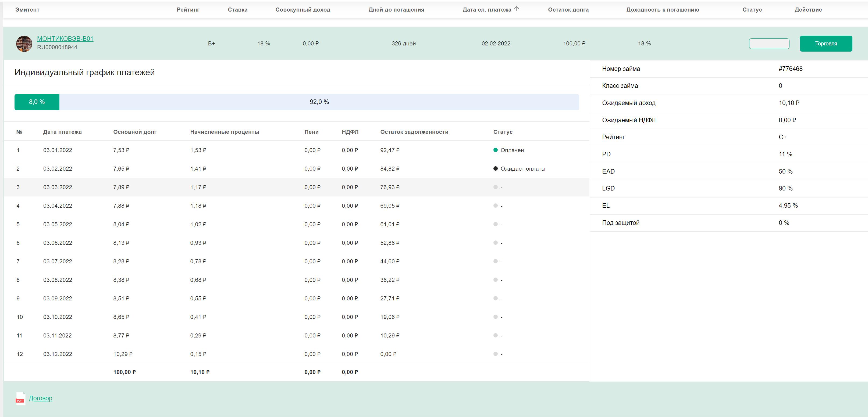The width and height of the screenshot is (868, 417).
Task: Click next payment date 02.02.2022
Action: (496, 44)
